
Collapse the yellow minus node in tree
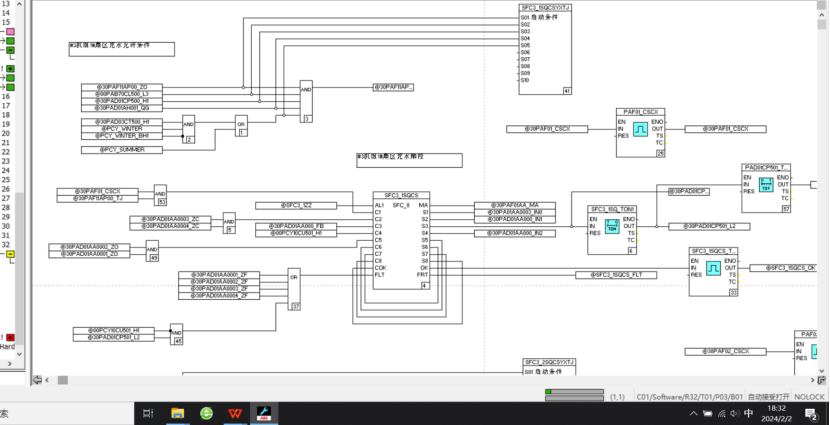[11, 254]
